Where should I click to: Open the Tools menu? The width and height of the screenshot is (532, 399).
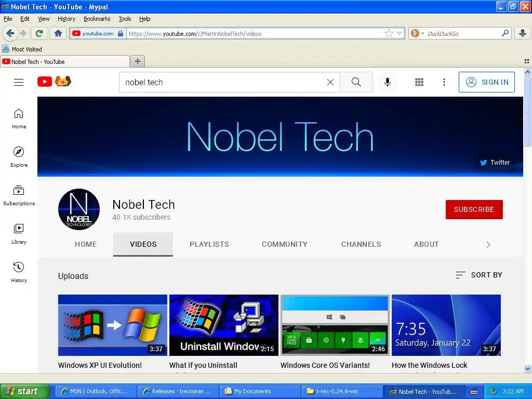(x=125, y=19)
